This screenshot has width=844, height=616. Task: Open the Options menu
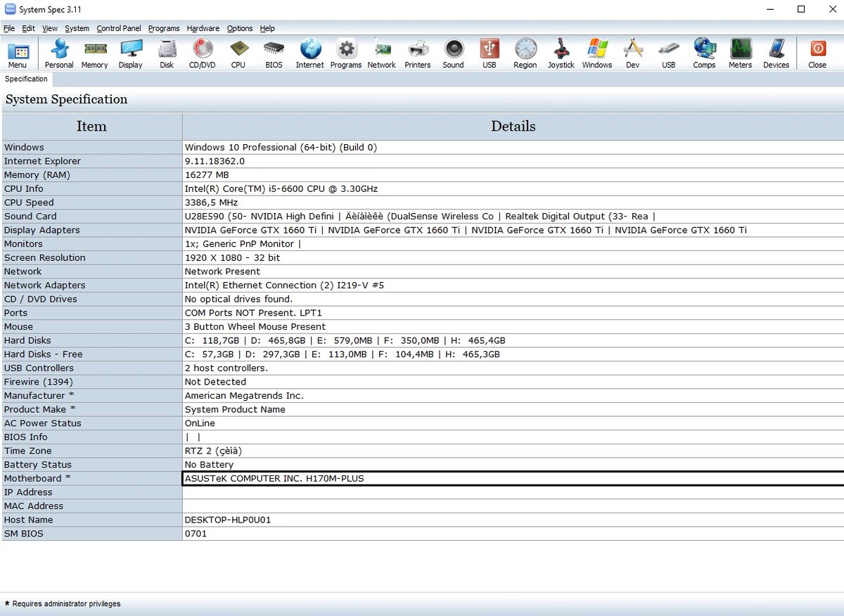(240, 28)
